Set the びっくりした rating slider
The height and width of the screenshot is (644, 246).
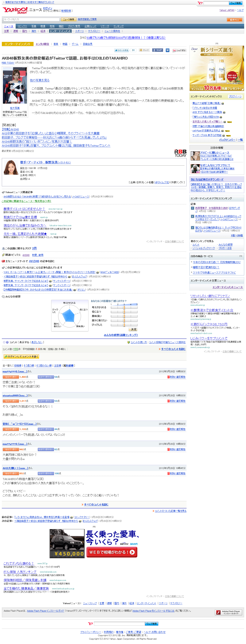click(x=124, y=325)
